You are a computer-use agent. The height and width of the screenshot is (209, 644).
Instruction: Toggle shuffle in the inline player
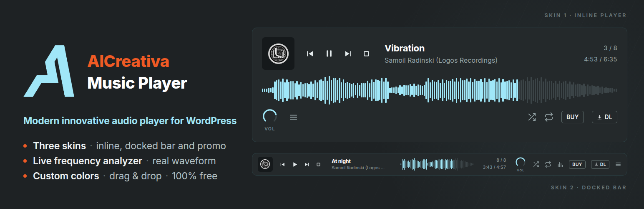tap(532, 117)
